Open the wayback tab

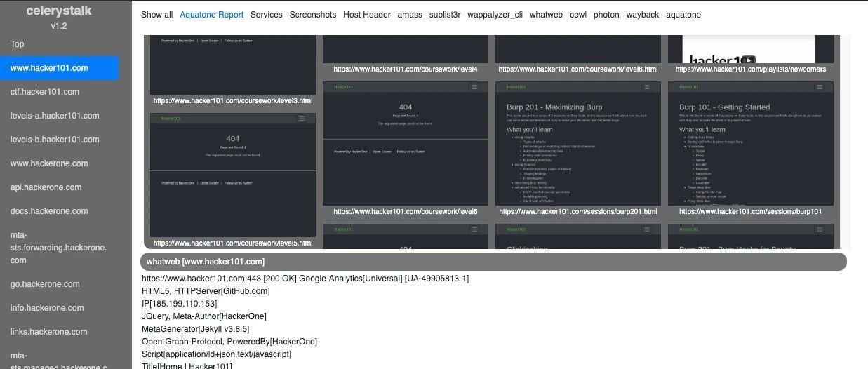643,15
